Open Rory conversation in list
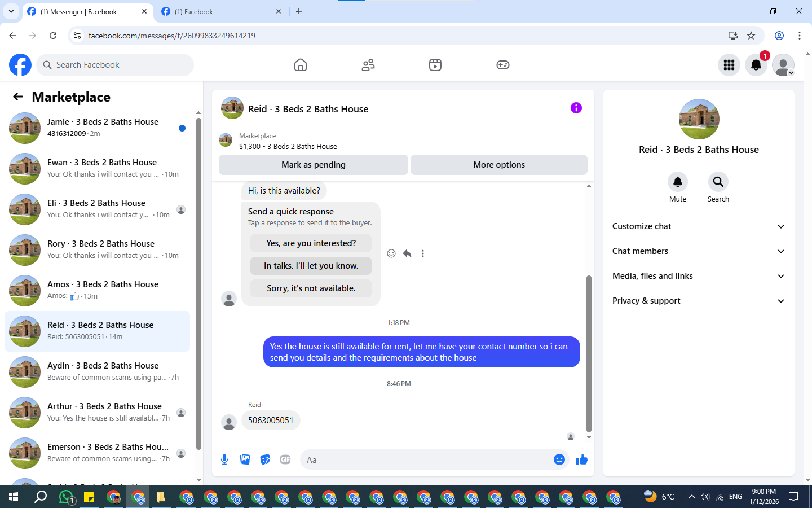Screen dimensions: 812x508 pos(97,250)
